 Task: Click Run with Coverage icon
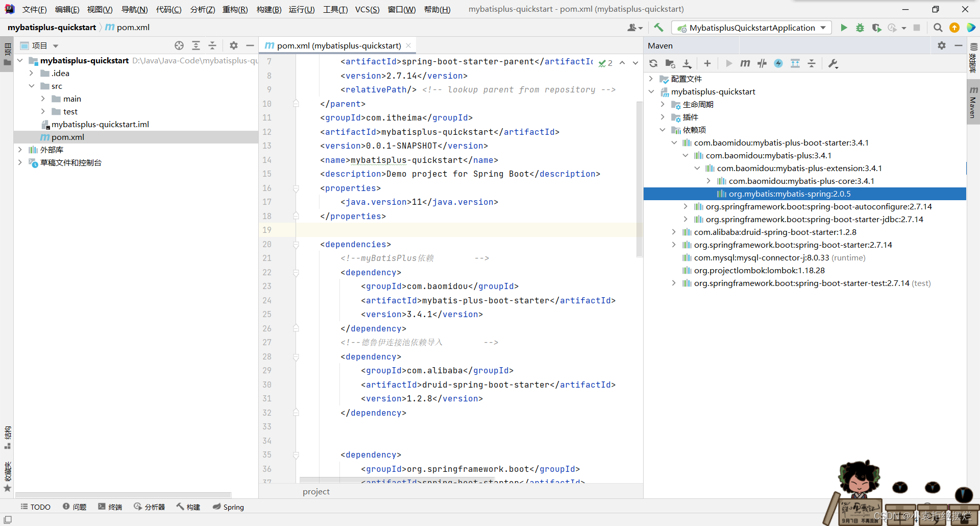[x=876, y=28]
